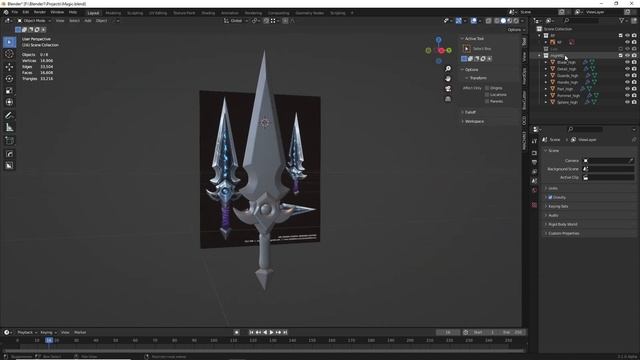Image resolution: width=640 pixels, height=360 pixels.
Task: Toggle perspective/orthographic grid icon
Action: click(x=448, y=99)
